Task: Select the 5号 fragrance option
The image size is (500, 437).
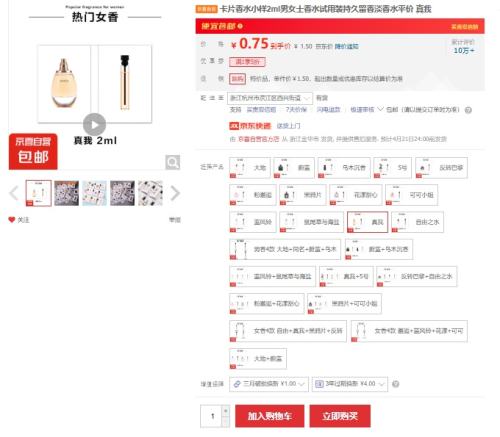Action: pos(392,168)
